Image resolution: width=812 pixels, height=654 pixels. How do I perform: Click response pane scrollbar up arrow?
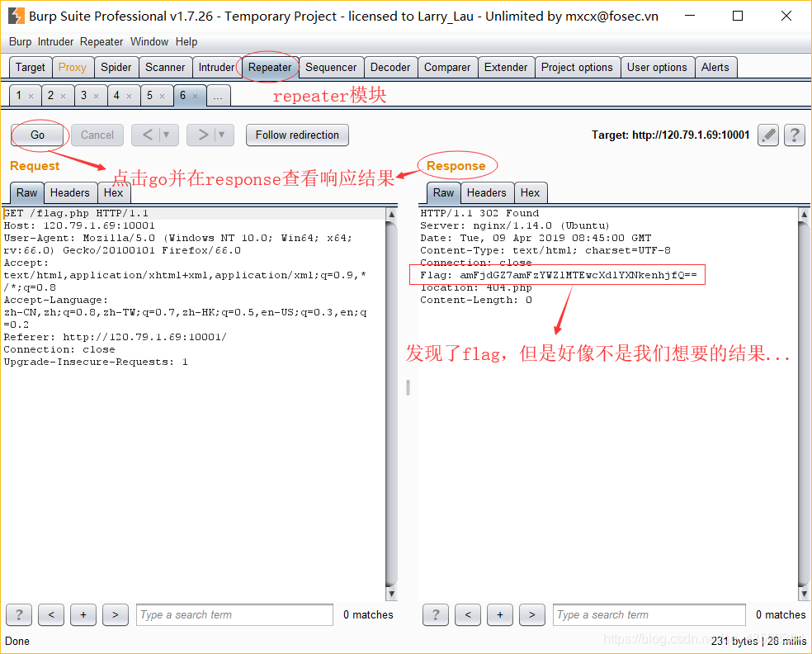click(804, 214)
